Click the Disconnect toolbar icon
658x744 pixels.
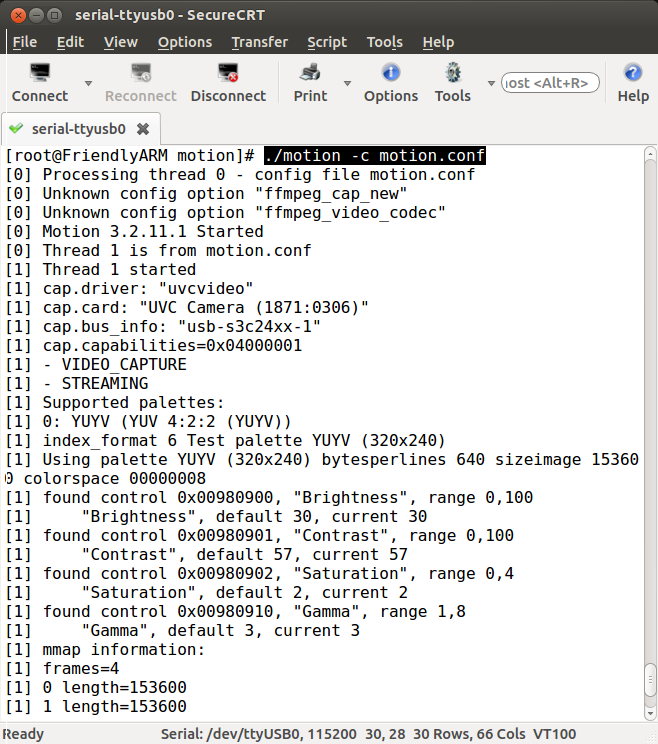click(228, 73)
